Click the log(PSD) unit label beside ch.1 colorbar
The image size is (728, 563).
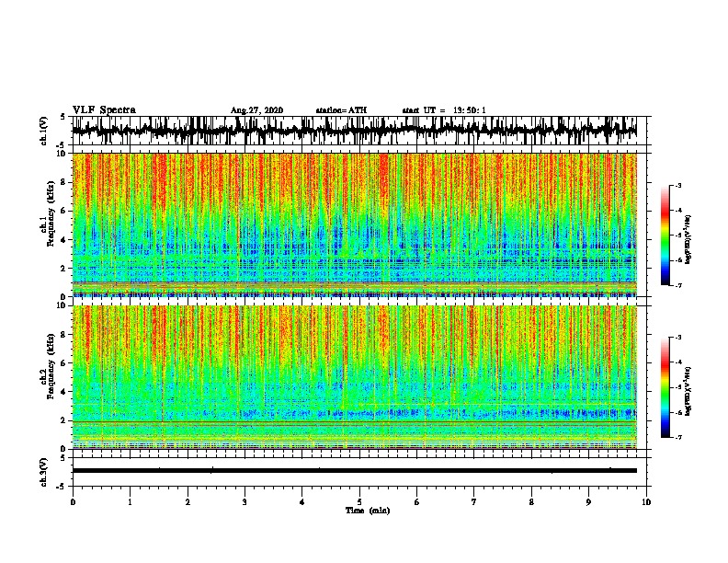(x=688, y=240)
